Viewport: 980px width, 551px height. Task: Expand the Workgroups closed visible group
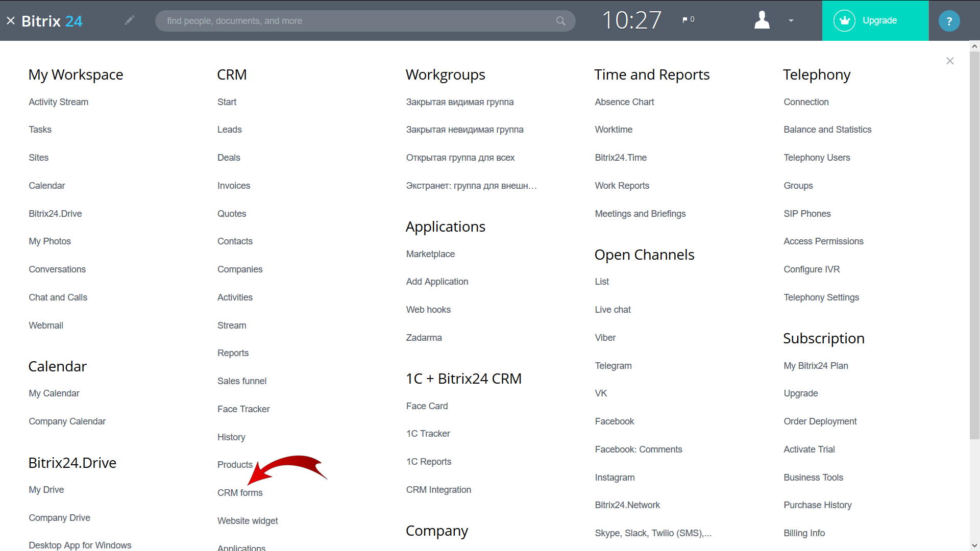tap(460, 102)
